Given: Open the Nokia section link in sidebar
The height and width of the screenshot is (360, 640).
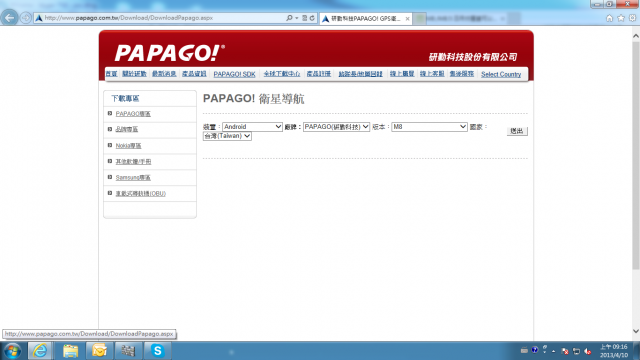Looking at the screenshot, I should pos(128,146).
